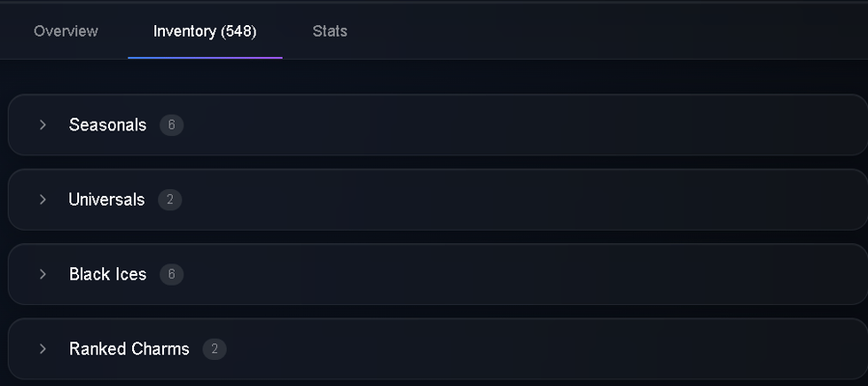Expand Seasonals using its chevron arrow
This screenshot has height=386, width=868.
(42, 125)
